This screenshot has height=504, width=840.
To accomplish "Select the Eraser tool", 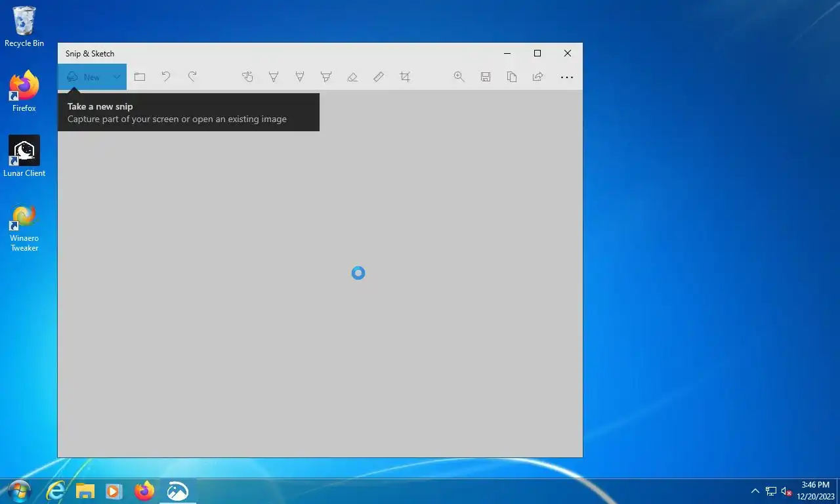I will pyautogui.click(x=352, y=77).
